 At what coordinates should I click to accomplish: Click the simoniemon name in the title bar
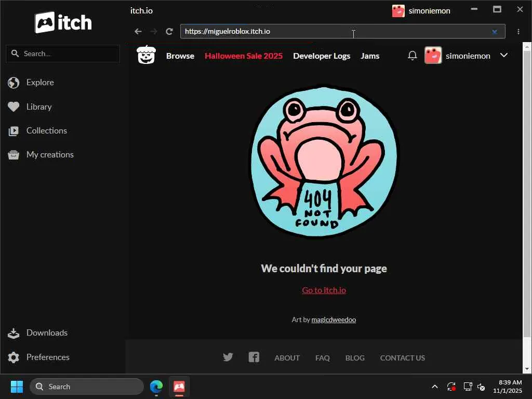click(x=429, y=11)
